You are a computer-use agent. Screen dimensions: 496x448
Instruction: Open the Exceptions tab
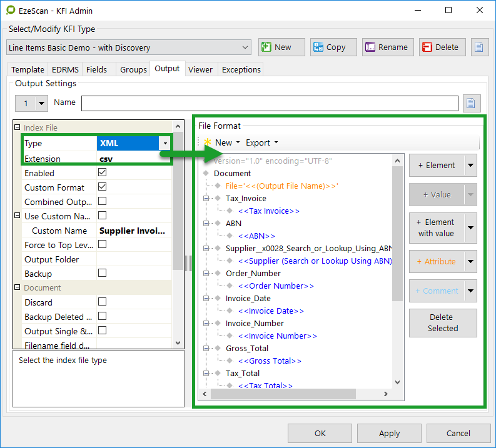241,69
